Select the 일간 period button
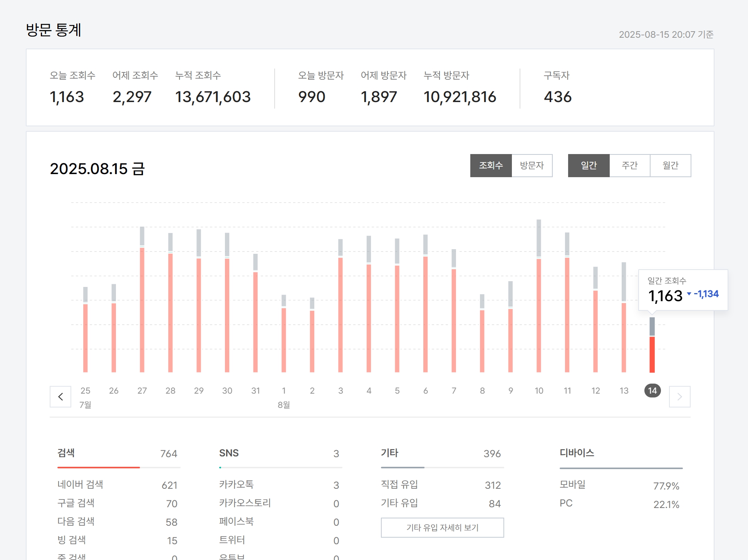 coord(589,166)
